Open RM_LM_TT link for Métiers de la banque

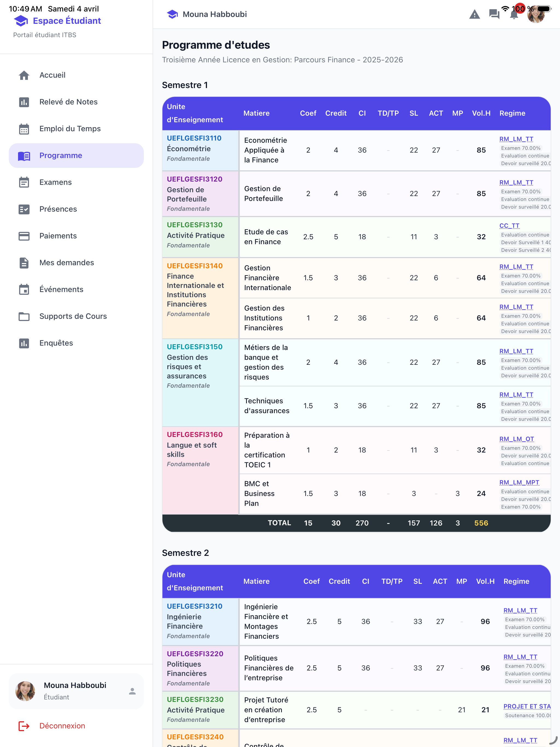tap(516, 351)
